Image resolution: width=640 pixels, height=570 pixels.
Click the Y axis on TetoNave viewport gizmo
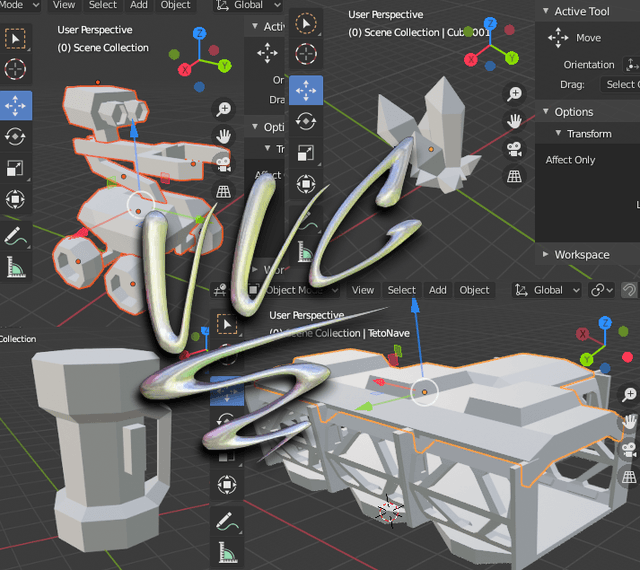(x=587, y=360)
